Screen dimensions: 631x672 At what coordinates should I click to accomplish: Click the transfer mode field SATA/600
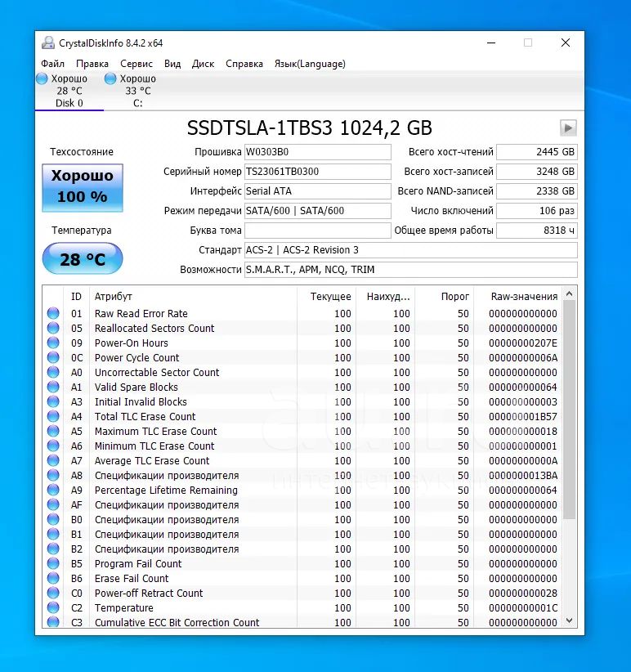pos(317,210)
